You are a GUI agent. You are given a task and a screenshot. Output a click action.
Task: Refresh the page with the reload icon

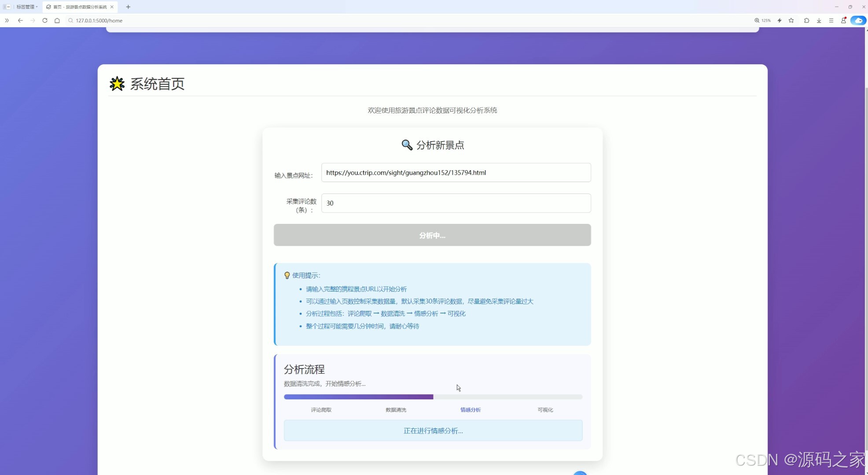point(44,20)
